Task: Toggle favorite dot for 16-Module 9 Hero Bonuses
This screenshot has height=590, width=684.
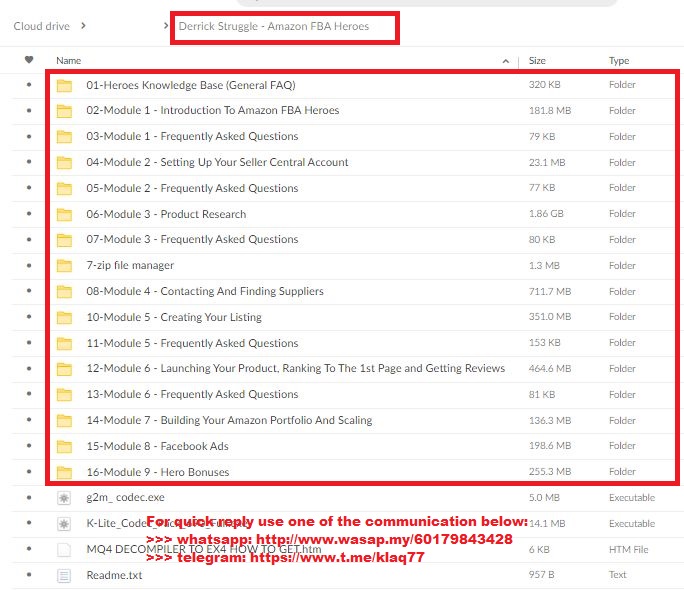Action: pos(29,471)
